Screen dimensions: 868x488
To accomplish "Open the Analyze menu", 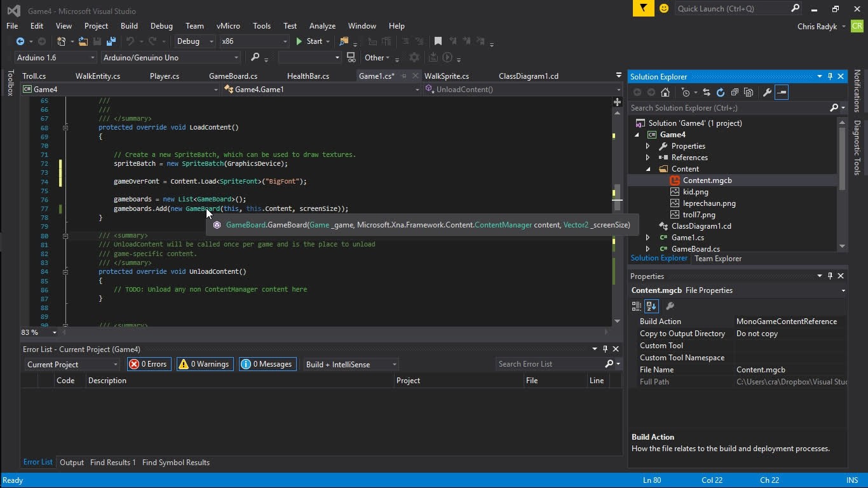I will pyautogui.click(x=322, y=26).
